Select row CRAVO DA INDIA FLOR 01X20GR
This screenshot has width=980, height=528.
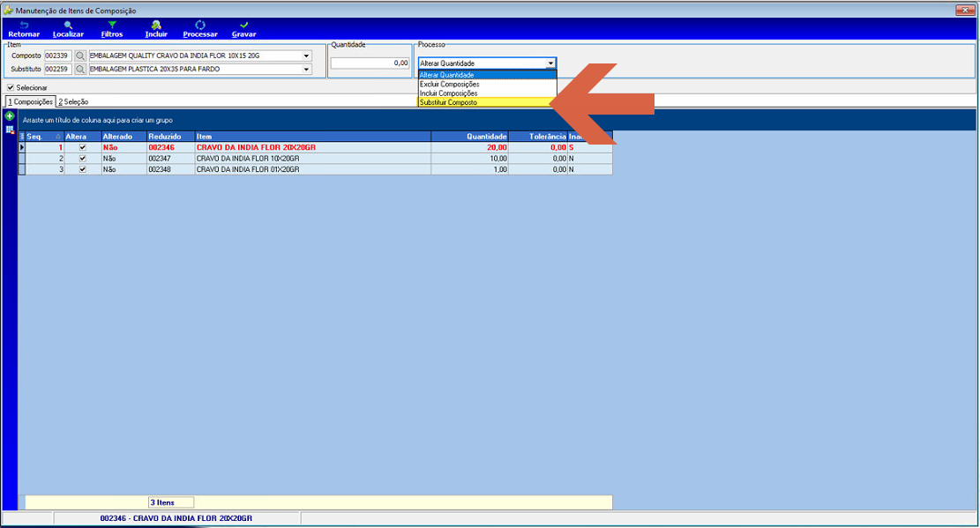pos(317,169)
